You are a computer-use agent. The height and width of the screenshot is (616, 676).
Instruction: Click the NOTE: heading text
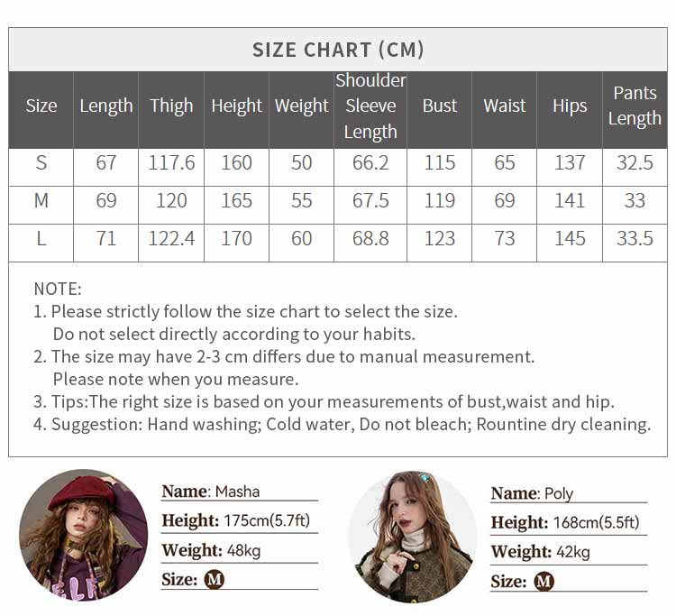(58, 289)
